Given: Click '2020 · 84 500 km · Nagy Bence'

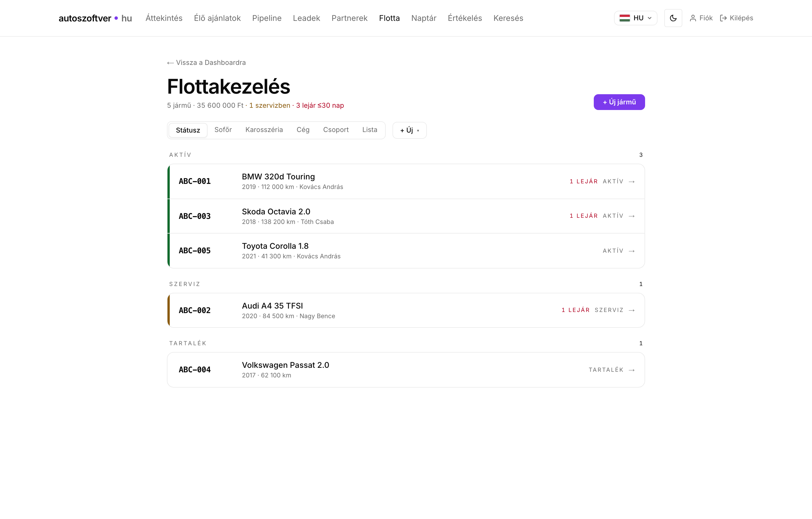Looking at the screenshot, I should [288, 316].
